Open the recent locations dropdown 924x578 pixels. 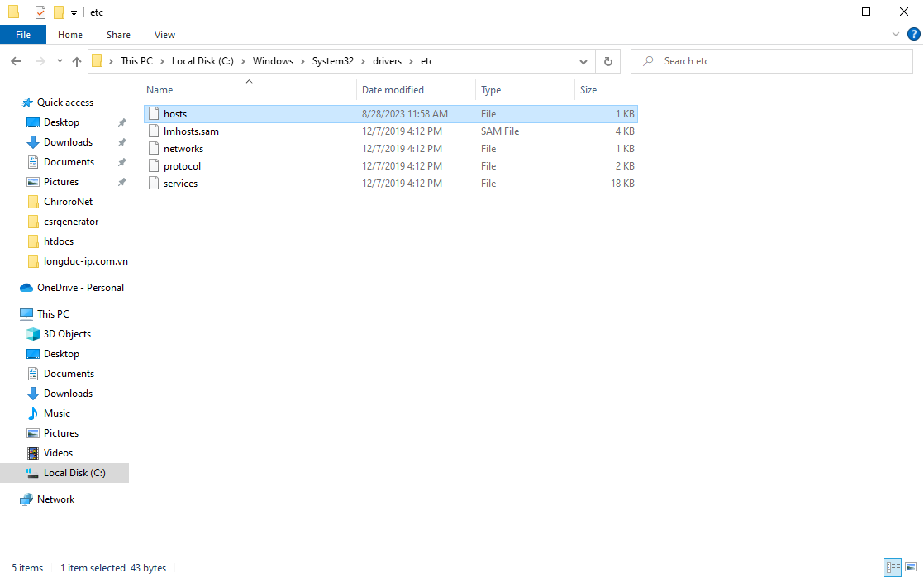pos(60,61)
